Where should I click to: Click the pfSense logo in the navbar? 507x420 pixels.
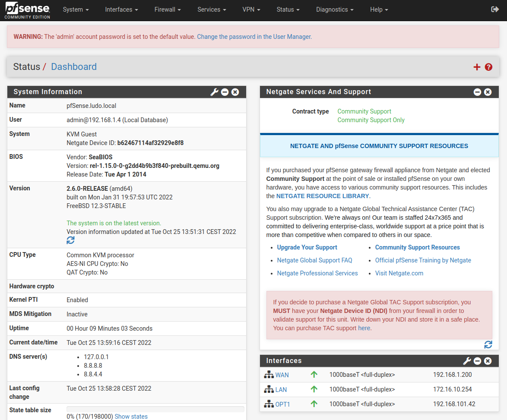[28, 10]
